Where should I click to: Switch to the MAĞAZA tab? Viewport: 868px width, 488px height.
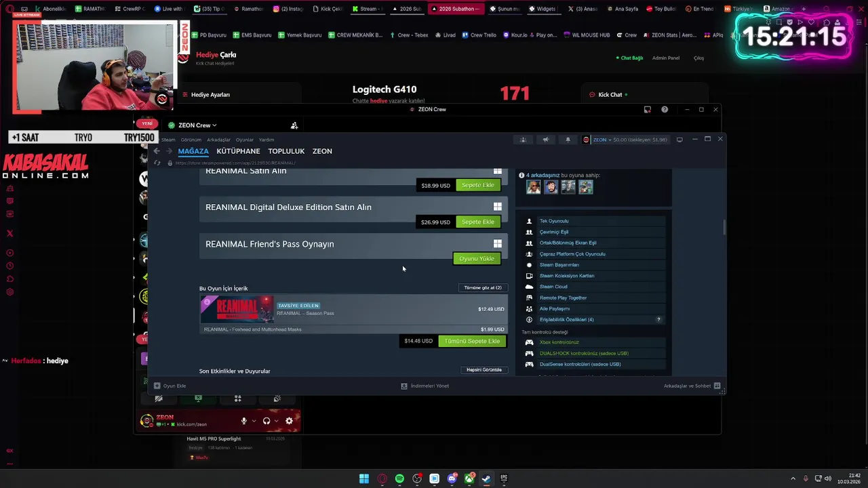(x=193, y=151)
